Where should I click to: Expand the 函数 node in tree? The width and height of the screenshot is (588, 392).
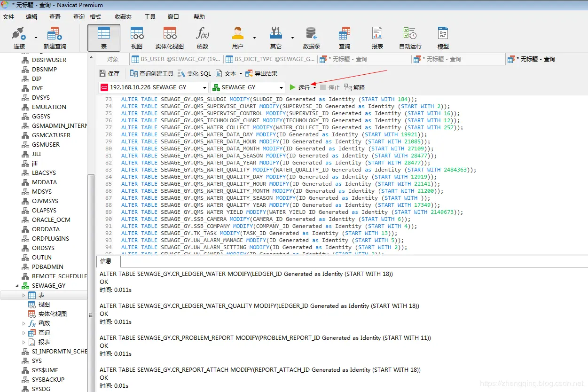[x=24, y=323]
